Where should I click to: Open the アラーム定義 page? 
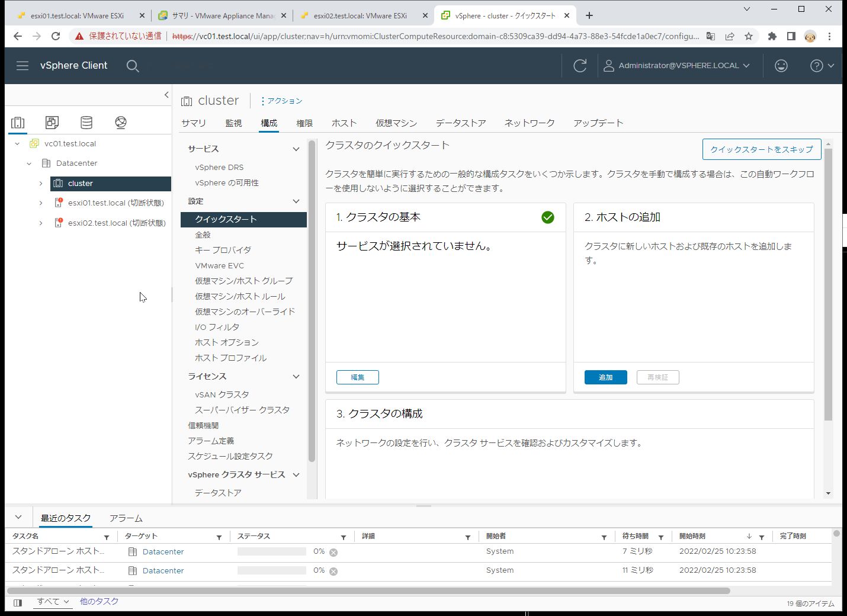click(211, 441)
